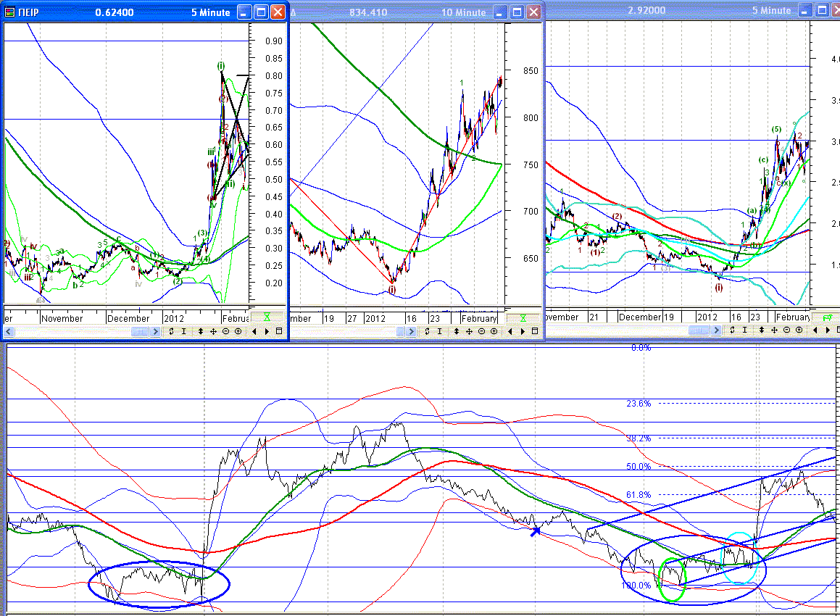Click the 21 date on 2.92000 time axis
The image size is (840, 616).
[594, 317]
